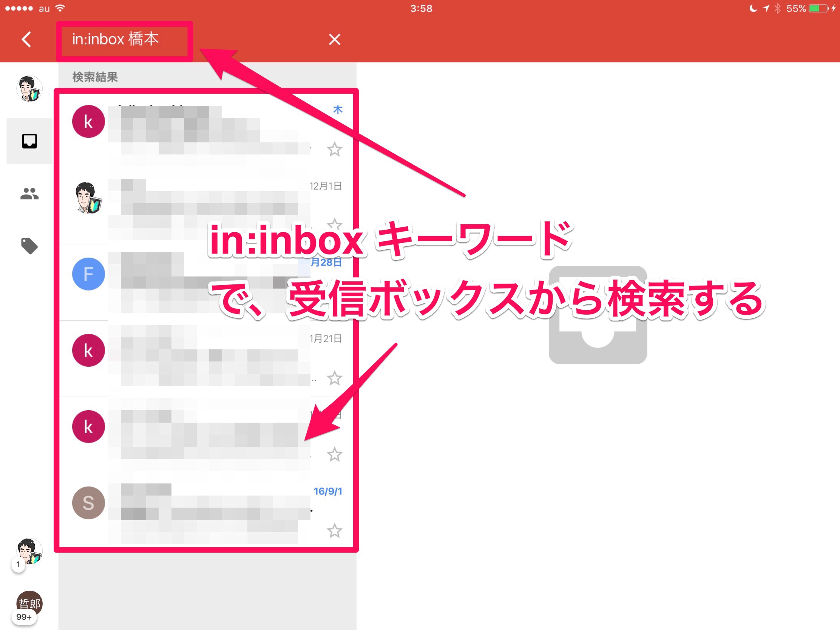Clear the search with the X icon
The width and height of the screenshot is (840, 630).
tap(334, 40)
